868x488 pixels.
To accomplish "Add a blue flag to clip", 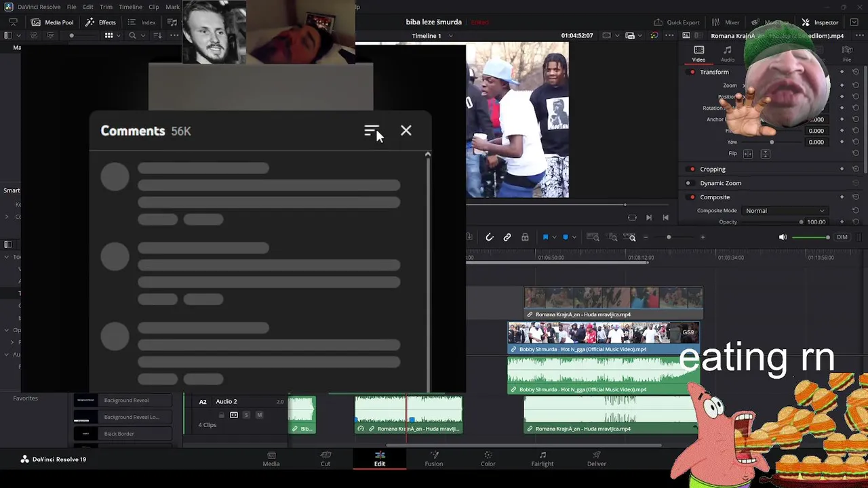I will [x=545, y=237].
